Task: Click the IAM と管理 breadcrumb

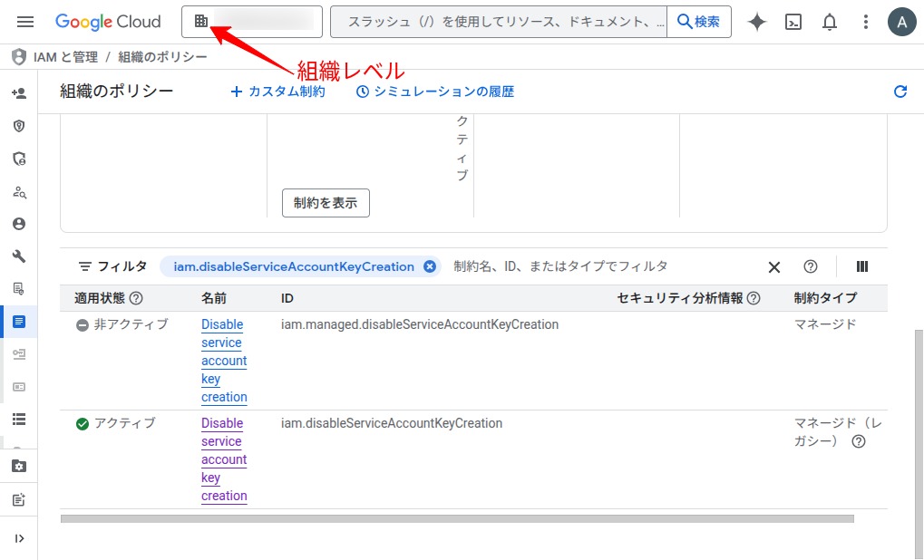Action: pos(65,57)
